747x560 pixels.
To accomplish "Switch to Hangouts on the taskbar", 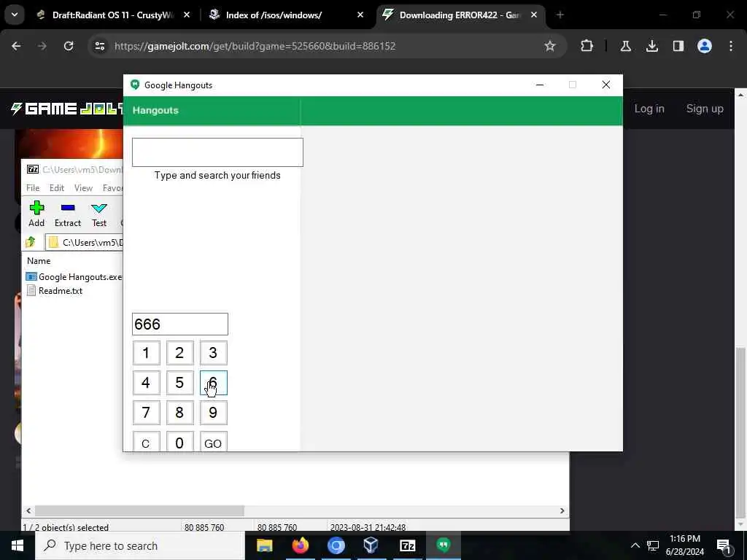I will coord(443,545).
